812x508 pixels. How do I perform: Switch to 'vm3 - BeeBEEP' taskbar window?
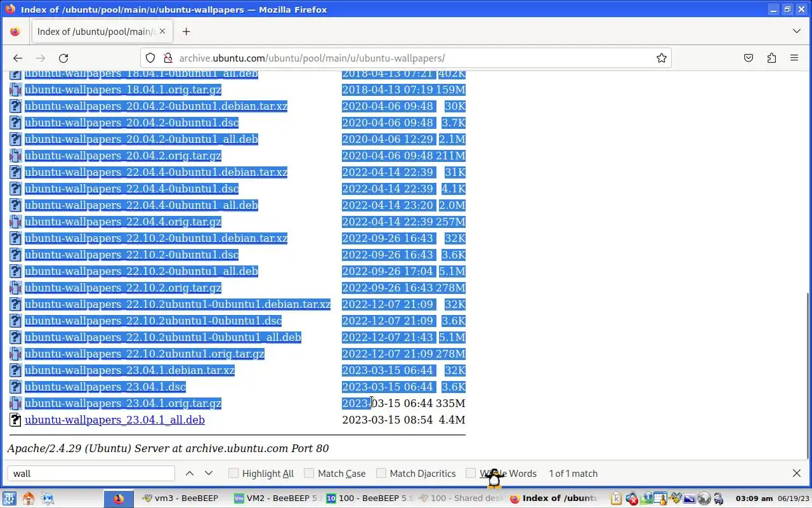pyautogui.click(x=181, y=498)
